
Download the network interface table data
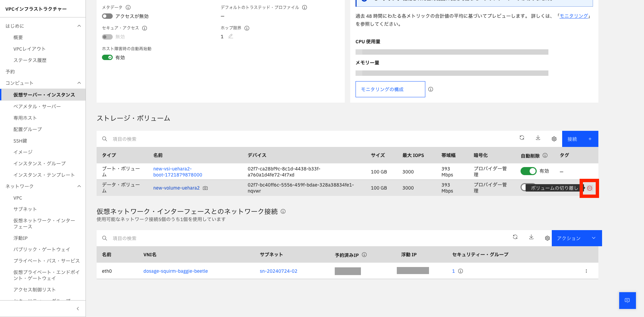(x=531, y=237)
